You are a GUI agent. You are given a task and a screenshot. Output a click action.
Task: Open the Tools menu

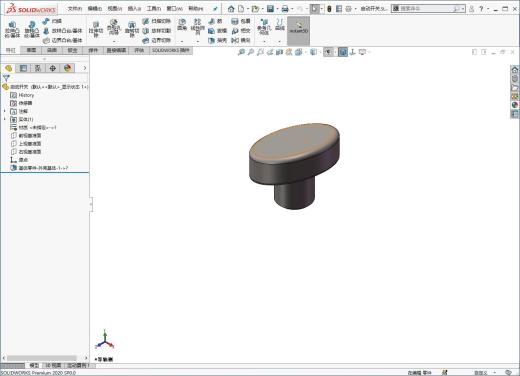click(154, 9)
